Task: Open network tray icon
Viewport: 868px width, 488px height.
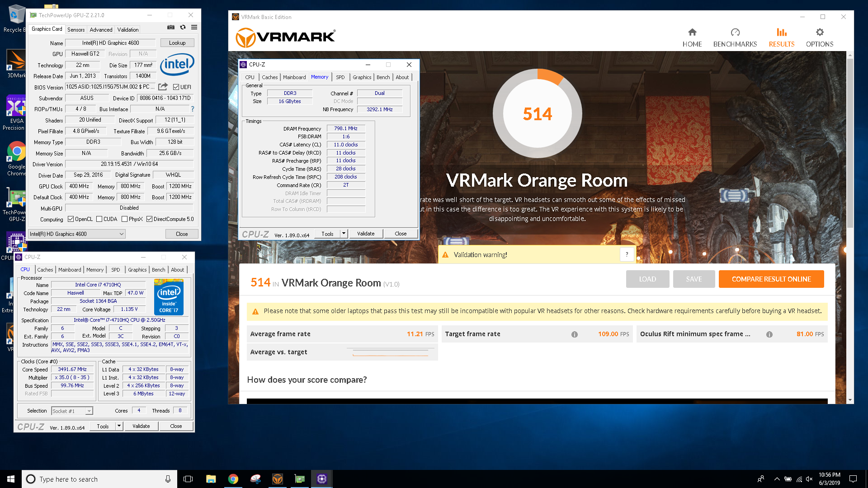Action: [x=799, y=479]
